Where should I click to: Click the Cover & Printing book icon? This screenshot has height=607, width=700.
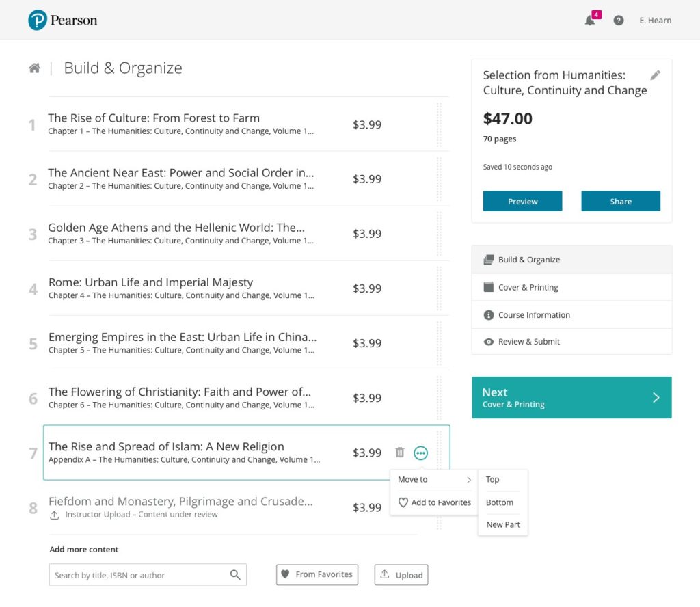pyautogui.click(x=489, y=287)
